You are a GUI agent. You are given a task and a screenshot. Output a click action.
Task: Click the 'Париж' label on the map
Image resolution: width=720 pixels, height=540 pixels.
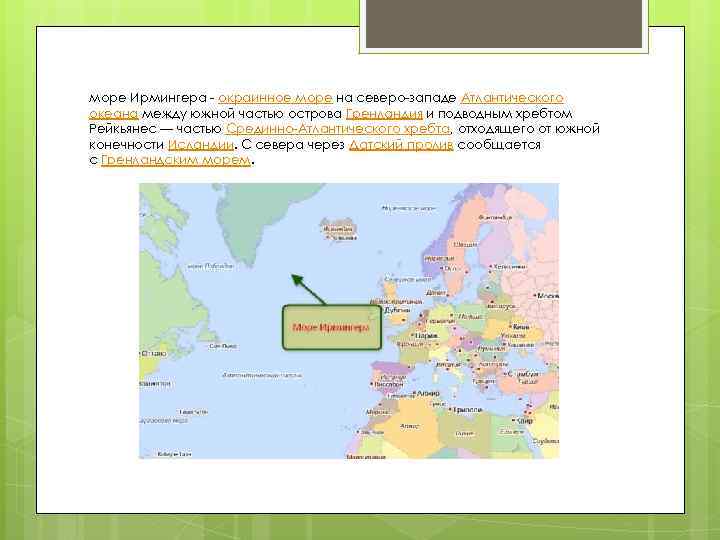click(x=425, y=336)
